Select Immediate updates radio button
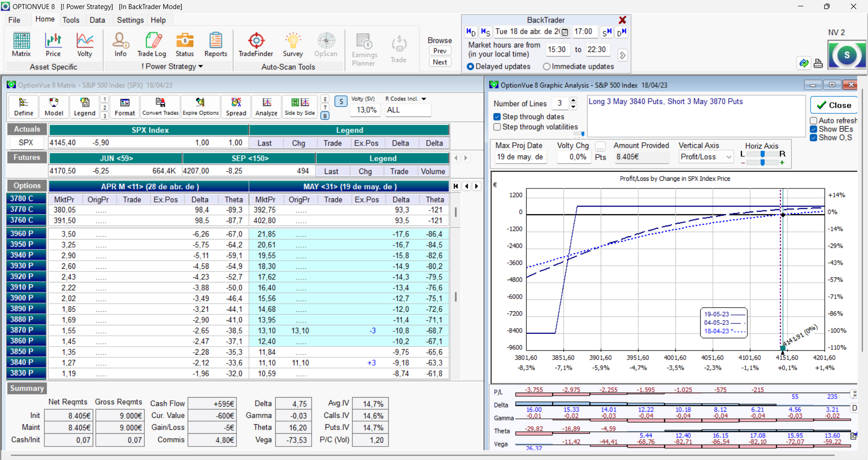The height and width of the screenshot is (460, 868). point(547,66)
